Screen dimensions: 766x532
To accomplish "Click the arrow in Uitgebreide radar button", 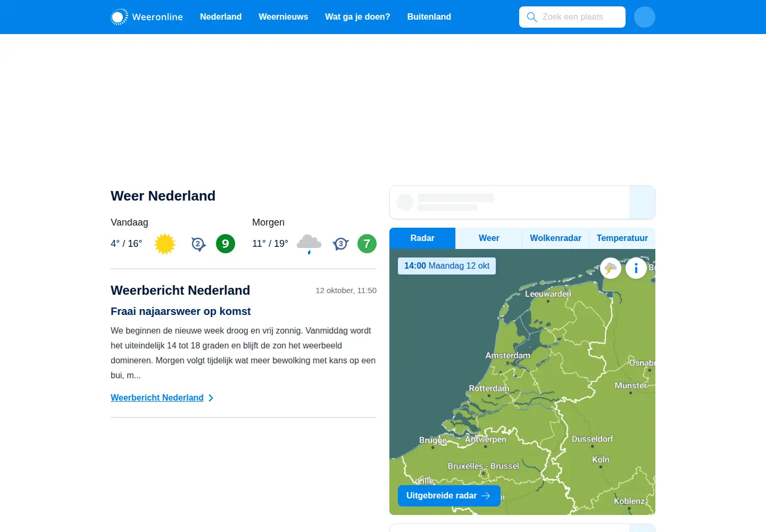I will coord(486,496).
